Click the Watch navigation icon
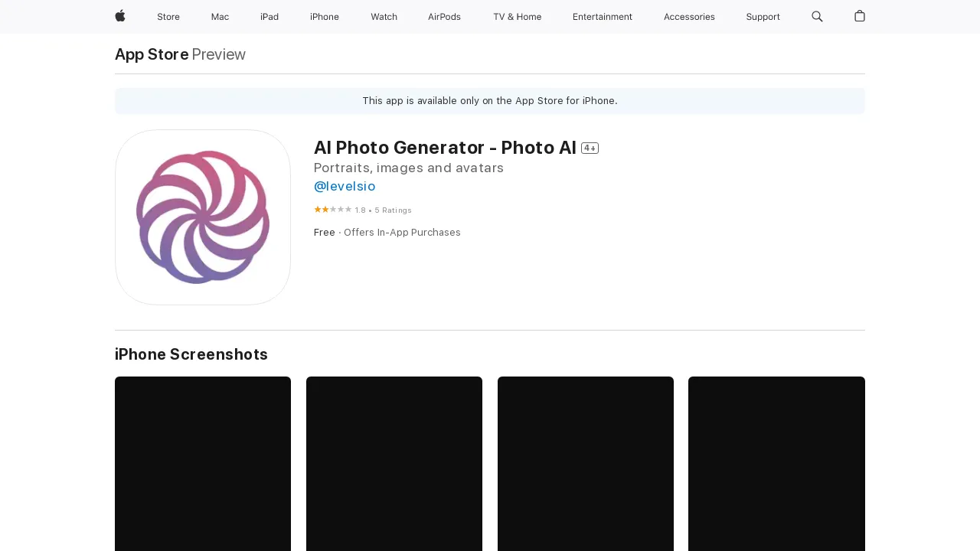Image resolution: width=980 pixels, height=551 pixels. (384, 16)
